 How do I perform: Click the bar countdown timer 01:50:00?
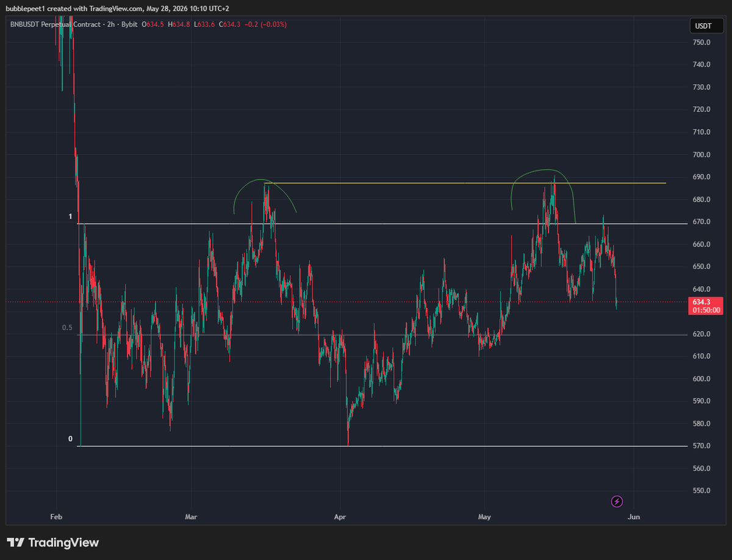[706, 310]
